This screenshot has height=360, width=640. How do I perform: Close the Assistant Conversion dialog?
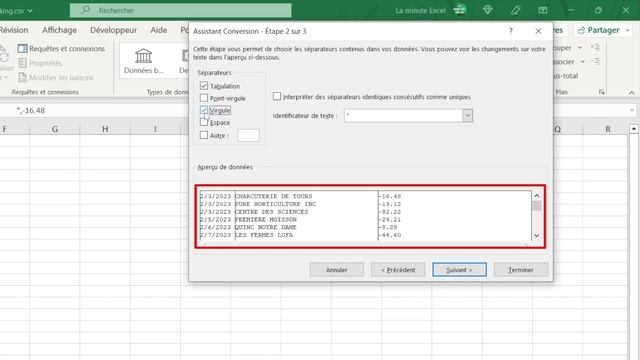tap(538, 31)
